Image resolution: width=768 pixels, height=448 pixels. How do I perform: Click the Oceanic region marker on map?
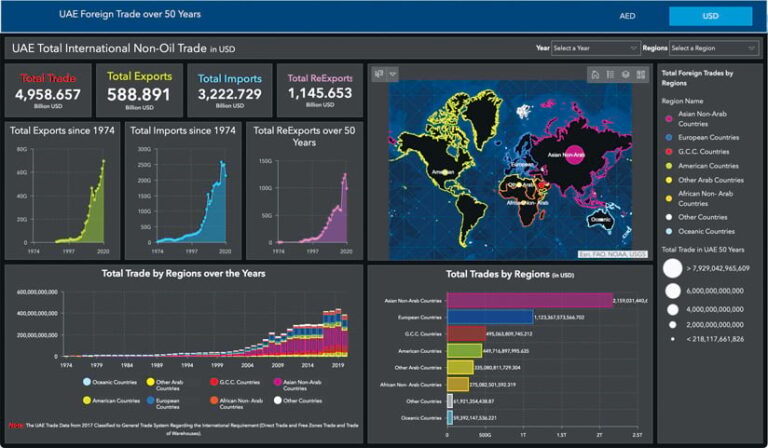click(x=601, y=220)
